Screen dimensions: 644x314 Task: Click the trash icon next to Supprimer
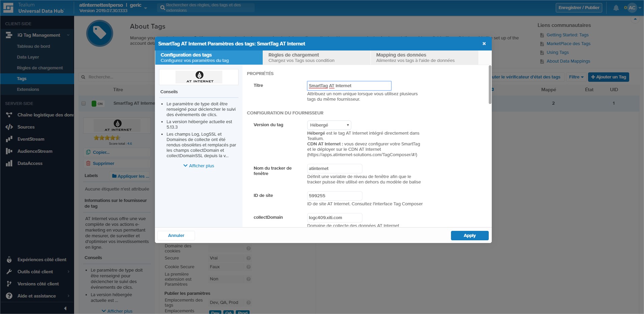(88, 163)
